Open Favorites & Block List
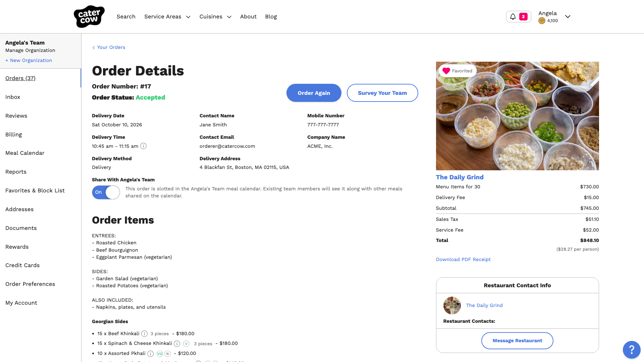 [x=35, y=190]
